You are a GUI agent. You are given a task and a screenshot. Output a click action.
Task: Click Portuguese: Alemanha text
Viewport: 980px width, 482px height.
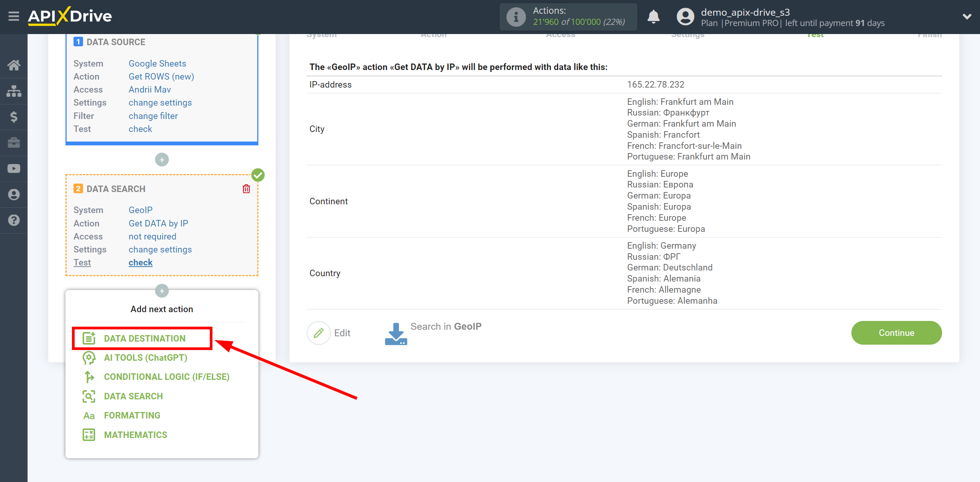[672, 301]
